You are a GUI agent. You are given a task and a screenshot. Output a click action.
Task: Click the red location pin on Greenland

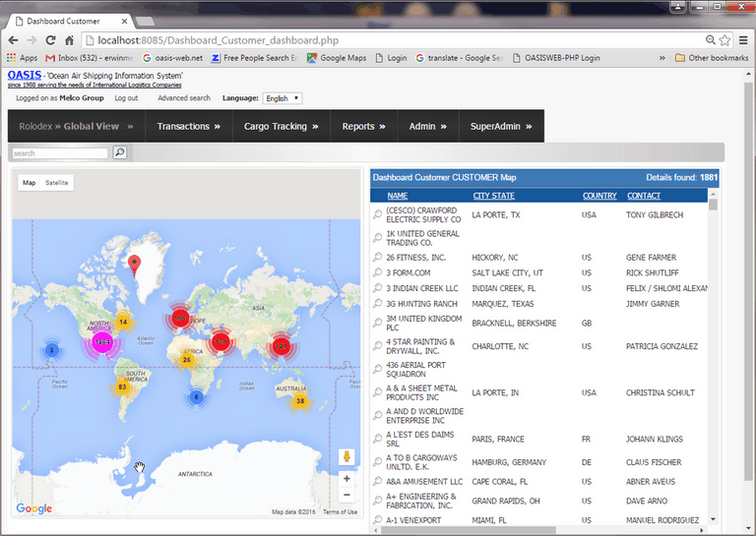(x=135, y=266)
